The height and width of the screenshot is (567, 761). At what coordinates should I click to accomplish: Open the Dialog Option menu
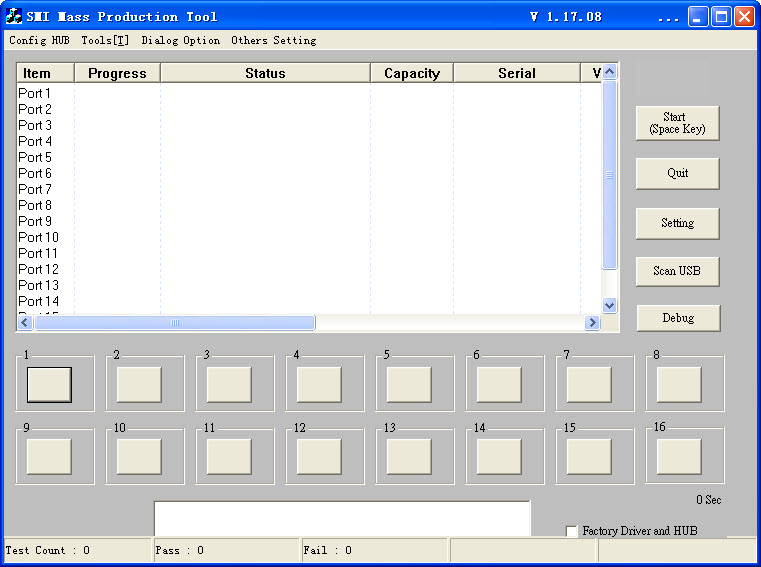coord(180,41)
